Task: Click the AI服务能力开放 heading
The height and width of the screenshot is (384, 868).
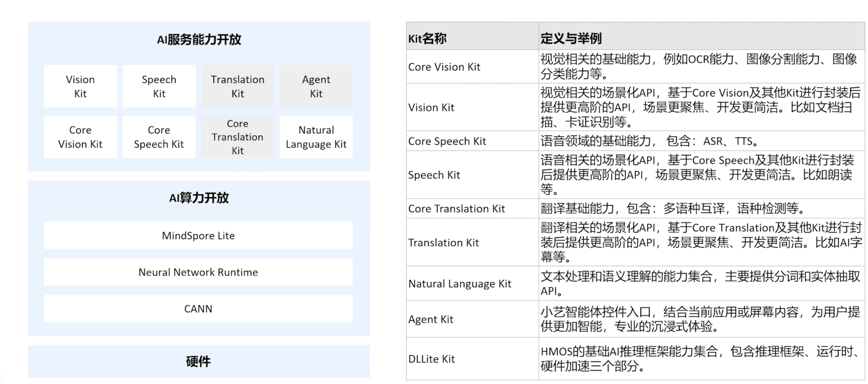Action: click(x=199, y=40)
